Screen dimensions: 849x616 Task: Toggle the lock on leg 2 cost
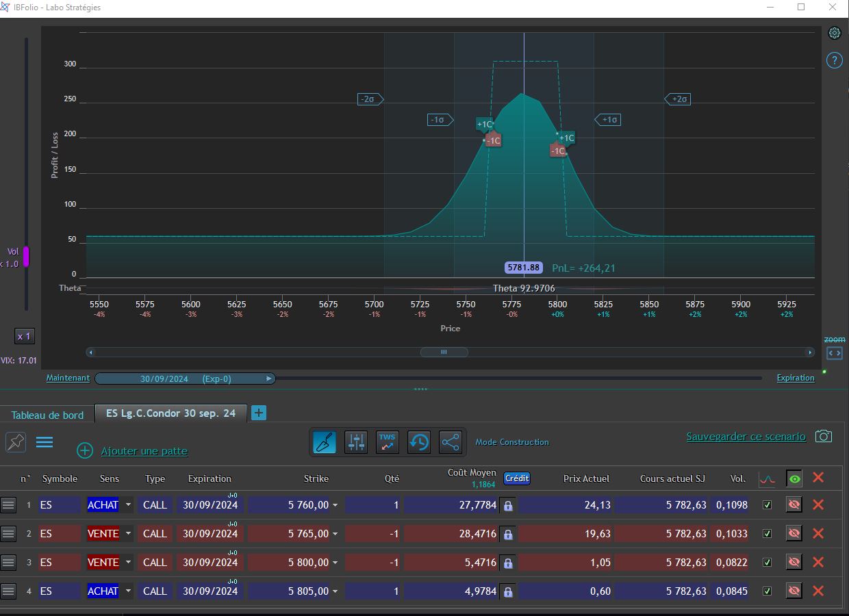[x=508, y=534]
